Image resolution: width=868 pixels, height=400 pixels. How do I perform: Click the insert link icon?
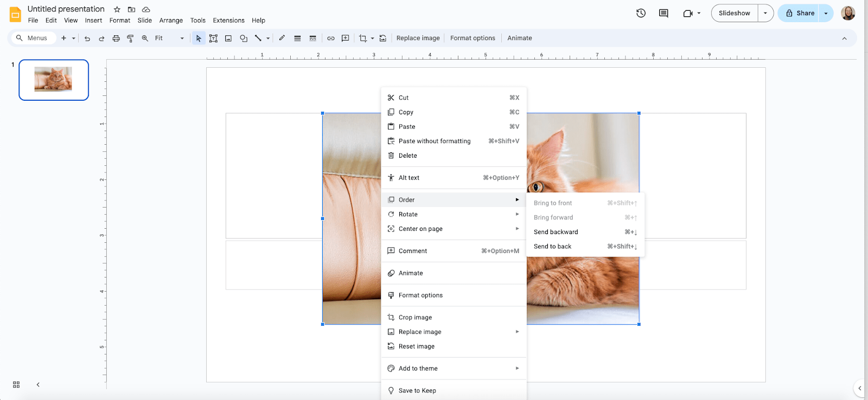click(331, 38)
